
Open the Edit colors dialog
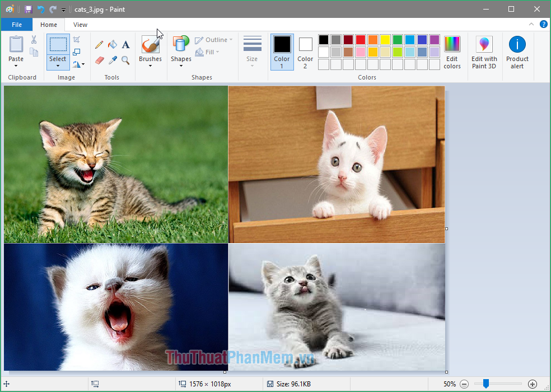click(x=452, y=50)
